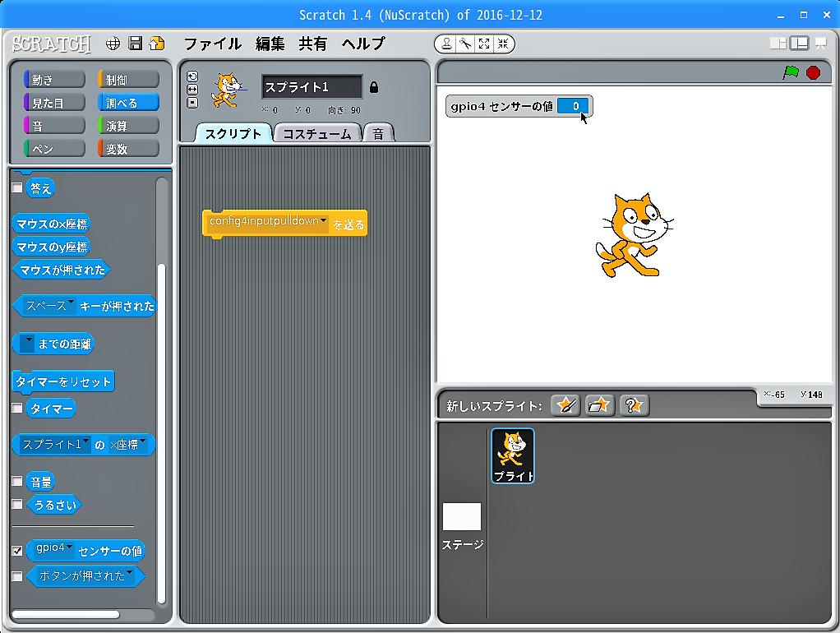Set rotation style to can rotate
840x633 pixels.
coord(192,76)
